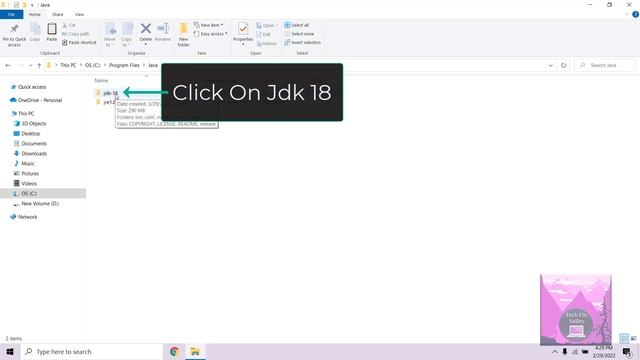Select Cut in the Clipboard group
This screenshot has height=360, width=640.
coord(69,25)
